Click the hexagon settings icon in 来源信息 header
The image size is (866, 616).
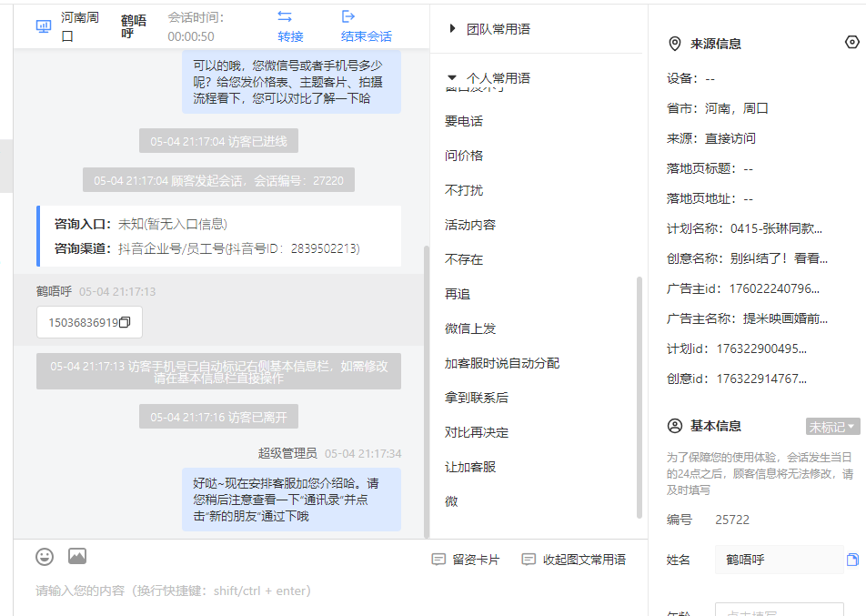pos(852,42)
